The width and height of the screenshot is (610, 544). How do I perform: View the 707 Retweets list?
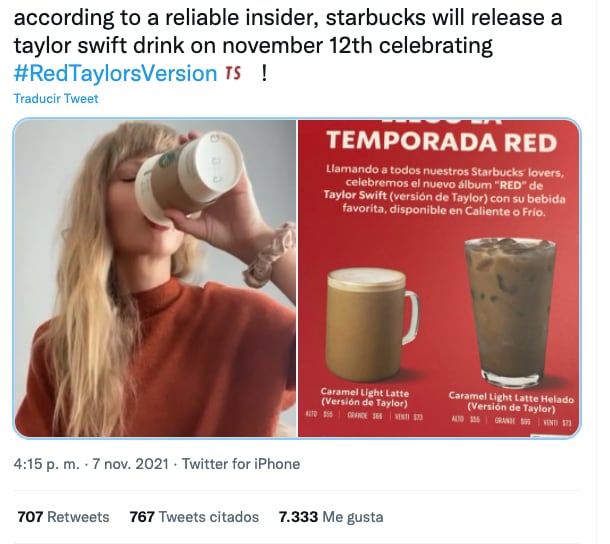(x=63, y=517)
